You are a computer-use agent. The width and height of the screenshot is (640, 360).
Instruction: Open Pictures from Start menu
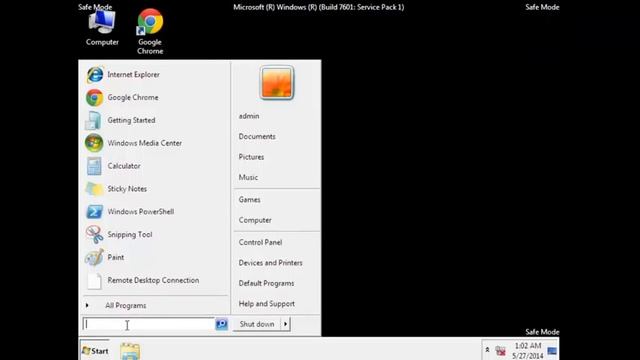pos(251,157)
